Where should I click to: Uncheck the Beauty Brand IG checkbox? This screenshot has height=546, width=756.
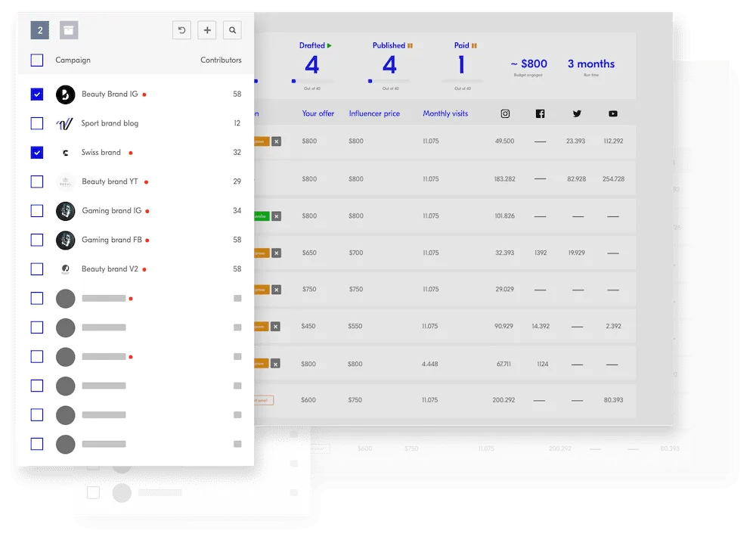37,95
